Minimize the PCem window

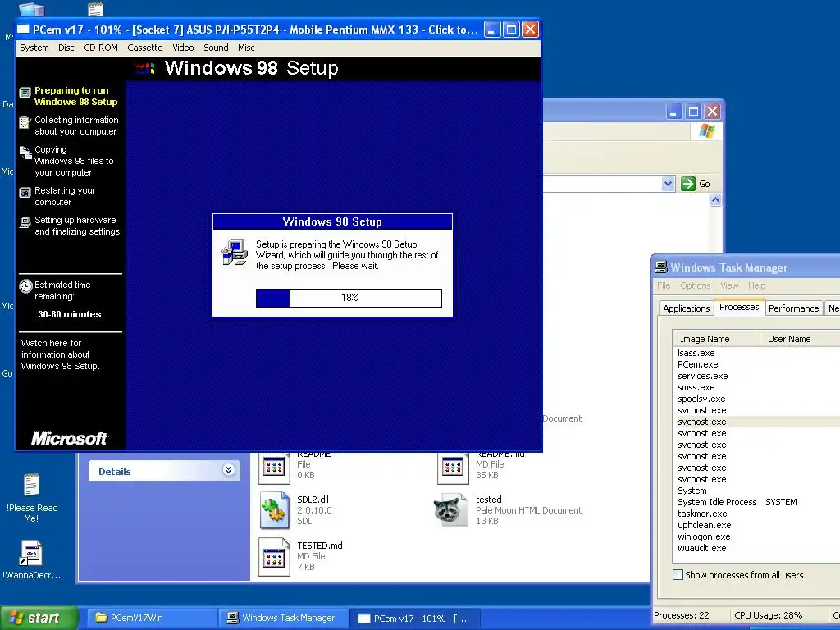coord(492,30)
